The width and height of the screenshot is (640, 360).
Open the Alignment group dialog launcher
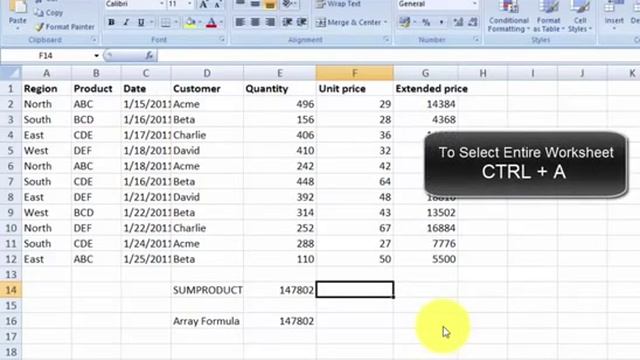click(386, 40)
